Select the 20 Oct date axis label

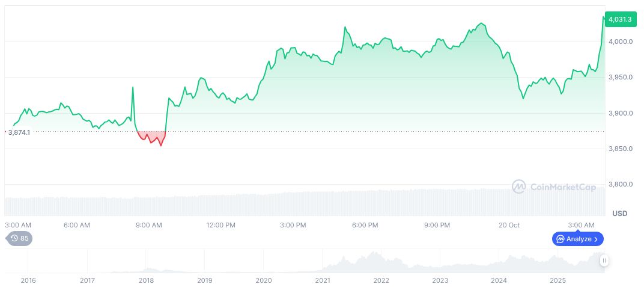509,225
